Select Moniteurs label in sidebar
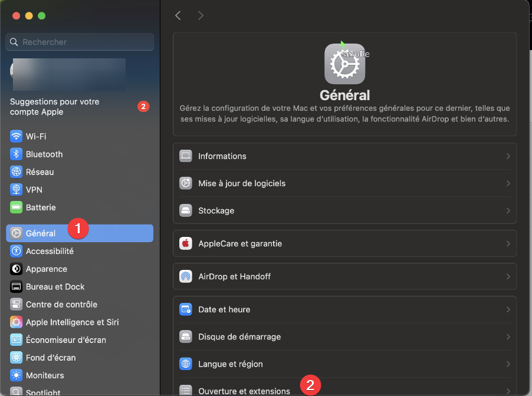Screen dimensions: 532x396 pos(45,375)
